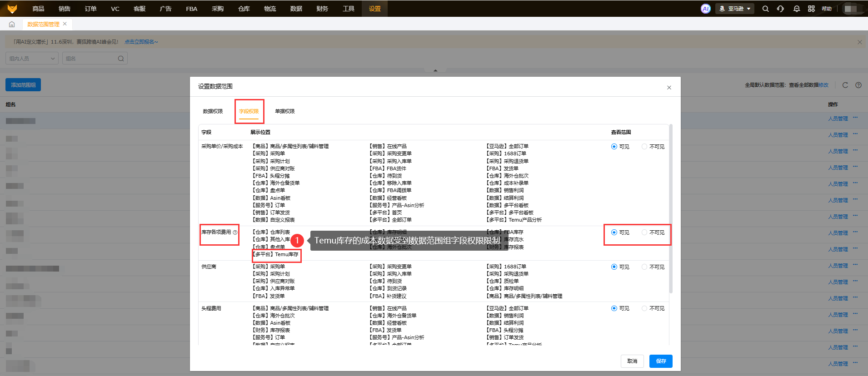Viewport: 868px width, 376px height.
Task: Open the FBA menu
Action: point(191,9)
